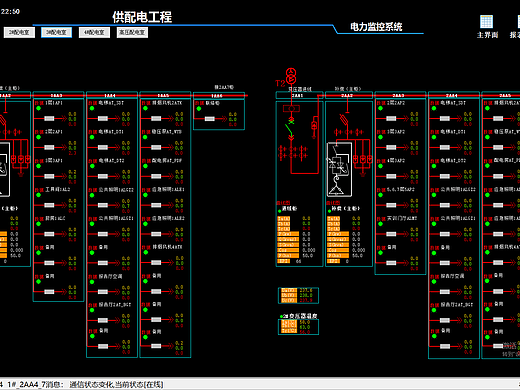Click the 4层4AP2 breaker symbol
The height and width of the screenshot is (390, 520).
[x=391, y=176]
